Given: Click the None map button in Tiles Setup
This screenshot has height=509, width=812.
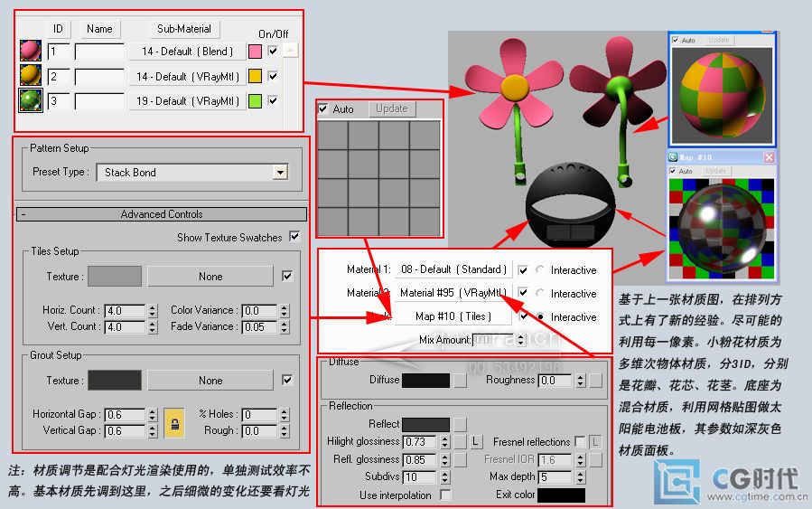Looking at the screenshot, I should (x=210, y=277).
